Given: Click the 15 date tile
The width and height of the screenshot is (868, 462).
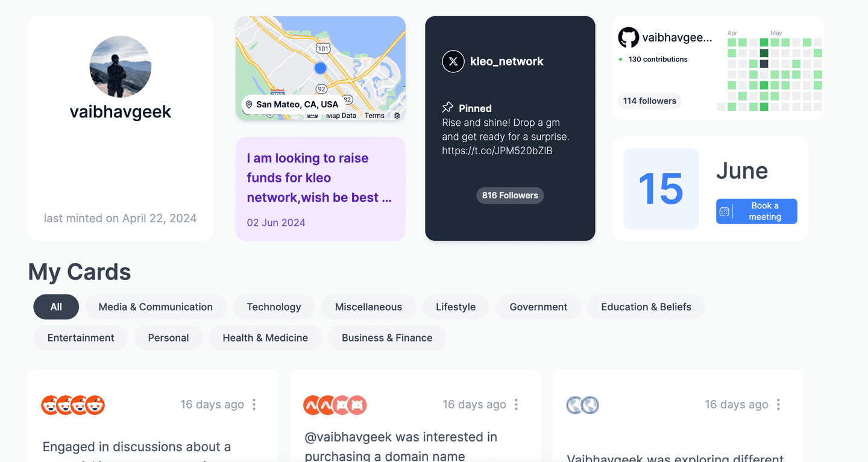Looking at the screenshot, I should [x=661, y=189].
